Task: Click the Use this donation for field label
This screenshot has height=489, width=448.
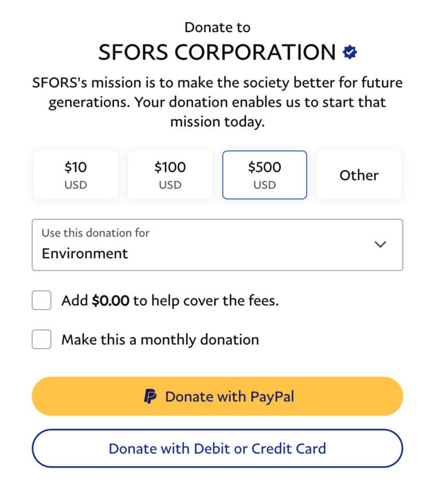Action: 96,233
